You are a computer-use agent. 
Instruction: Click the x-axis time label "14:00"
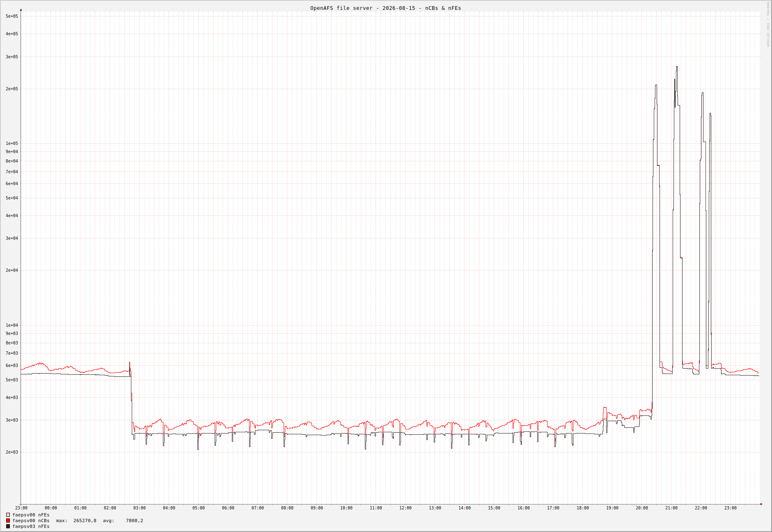pos(465,508)
